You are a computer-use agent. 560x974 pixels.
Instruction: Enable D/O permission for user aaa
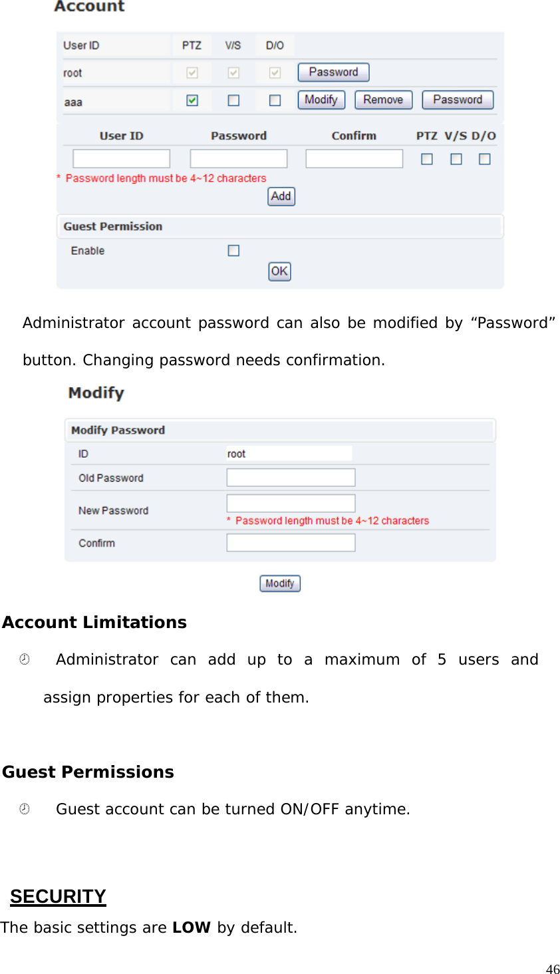point(274,98)
